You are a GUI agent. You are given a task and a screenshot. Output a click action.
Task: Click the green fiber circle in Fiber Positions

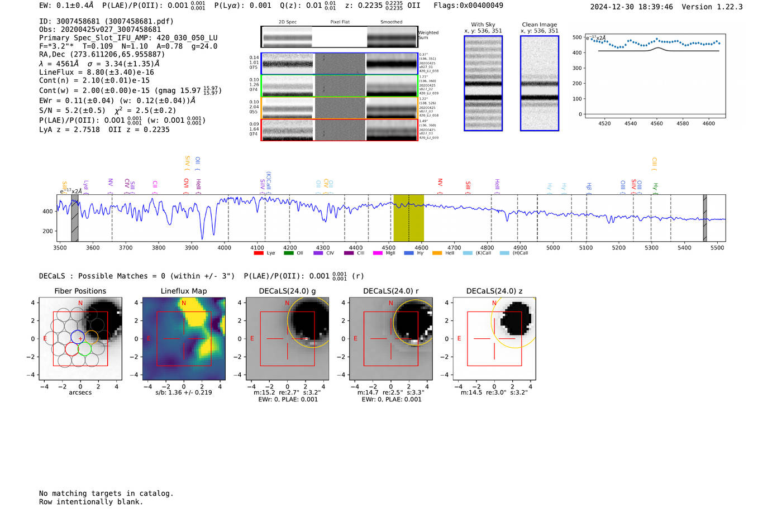coord(84,349)
